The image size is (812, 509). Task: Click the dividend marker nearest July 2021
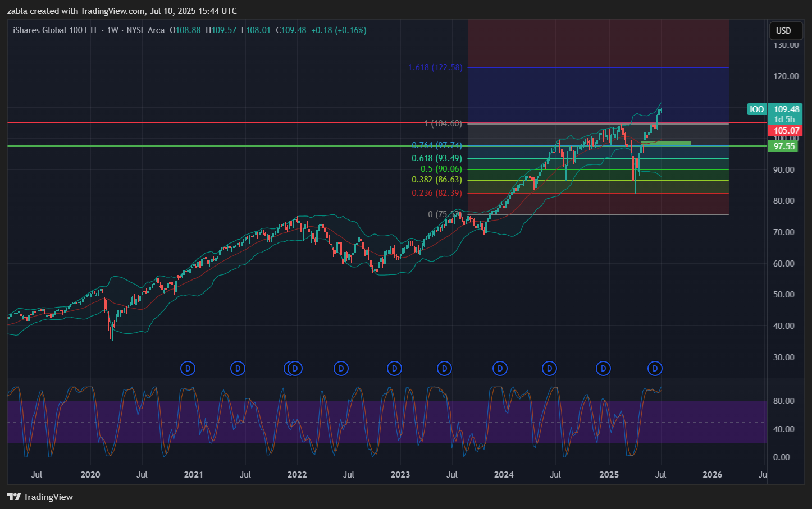pyautogui.click(x=238, y=369)
